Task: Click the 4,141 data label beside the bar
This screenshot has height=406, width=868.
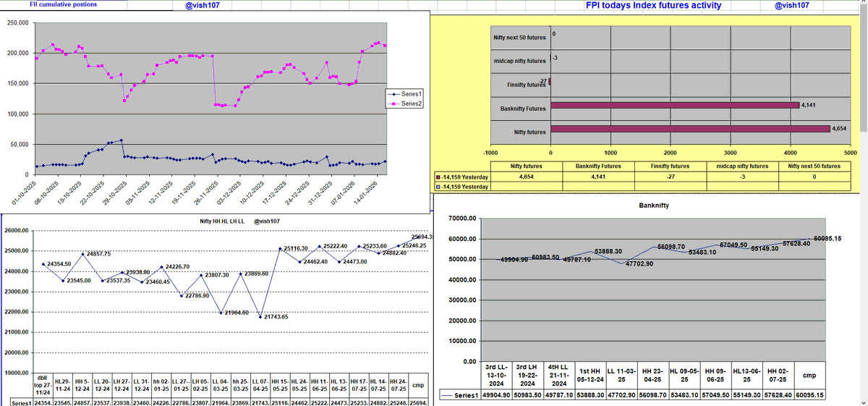Action: pyautogui.click(x=809, y=105)
